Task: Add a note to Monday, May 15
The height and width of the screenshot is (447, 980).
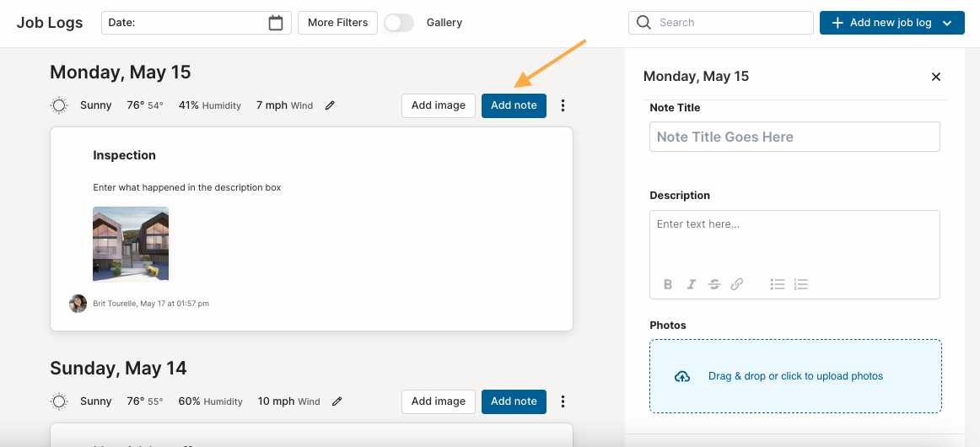Action: coord(514,105)
